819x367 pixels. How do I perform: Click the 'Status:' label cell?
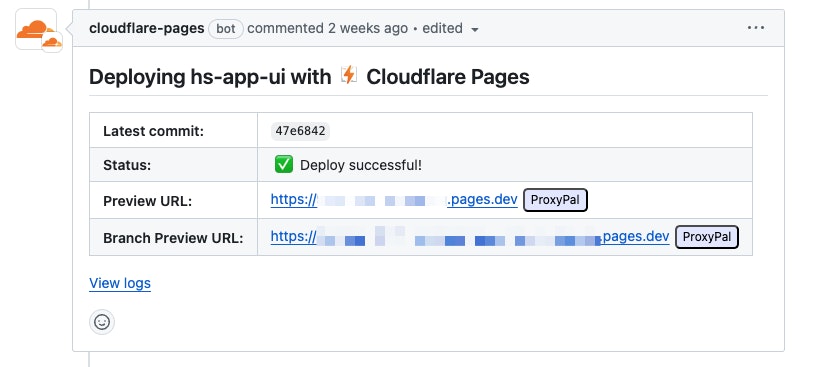(173, 165)
